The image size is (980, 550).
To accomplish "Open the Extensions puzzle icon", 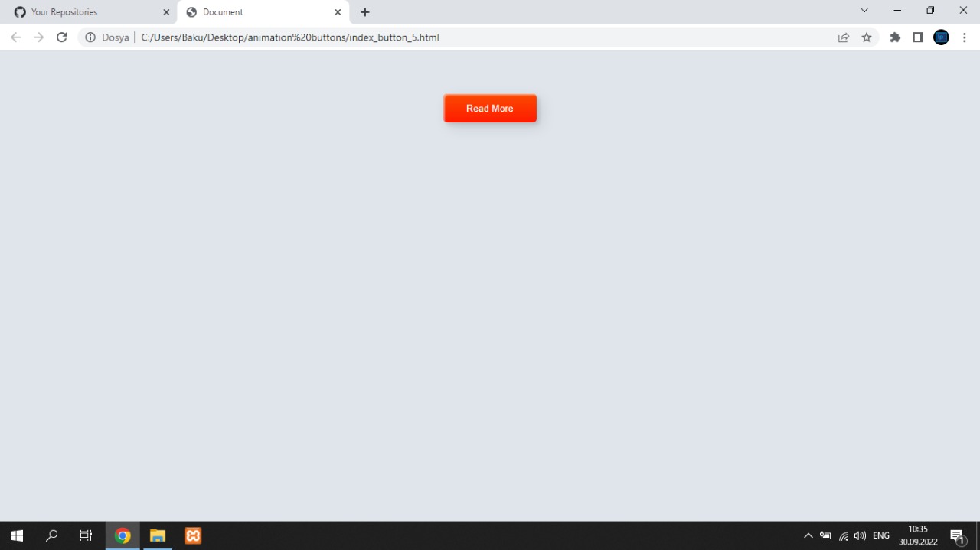I will pos(895,37).
